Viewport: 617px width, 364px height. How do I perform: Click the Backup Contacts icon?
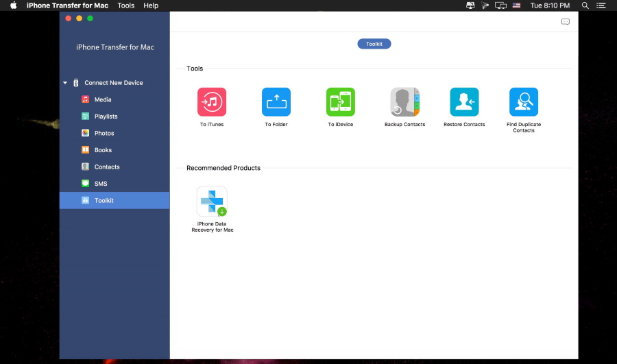(405, 102)
